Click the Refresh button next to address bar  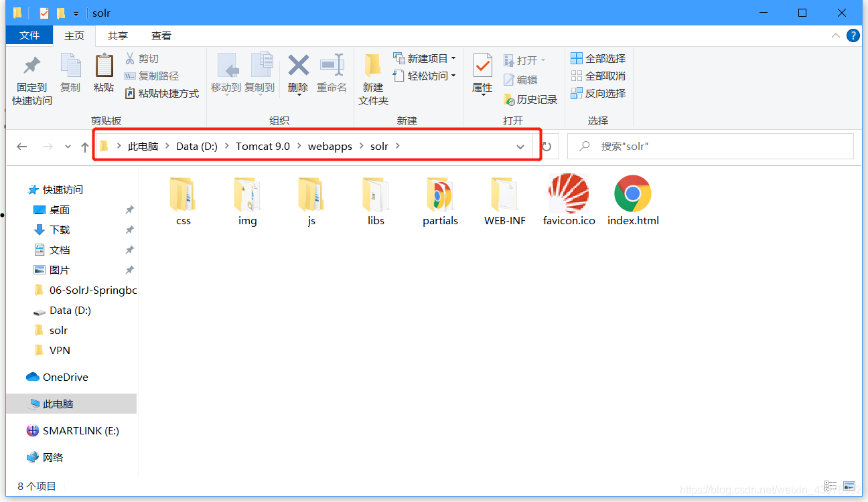pos(547,147)
